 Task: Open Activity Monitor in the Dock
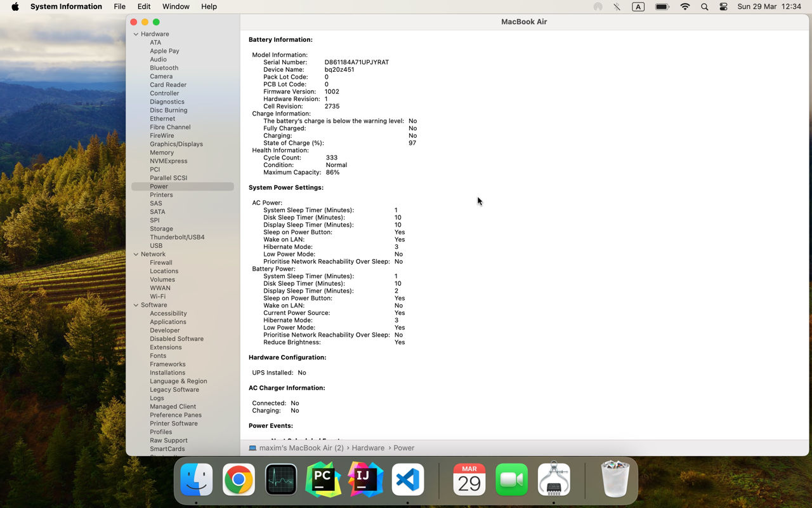[x=281, y=479]
